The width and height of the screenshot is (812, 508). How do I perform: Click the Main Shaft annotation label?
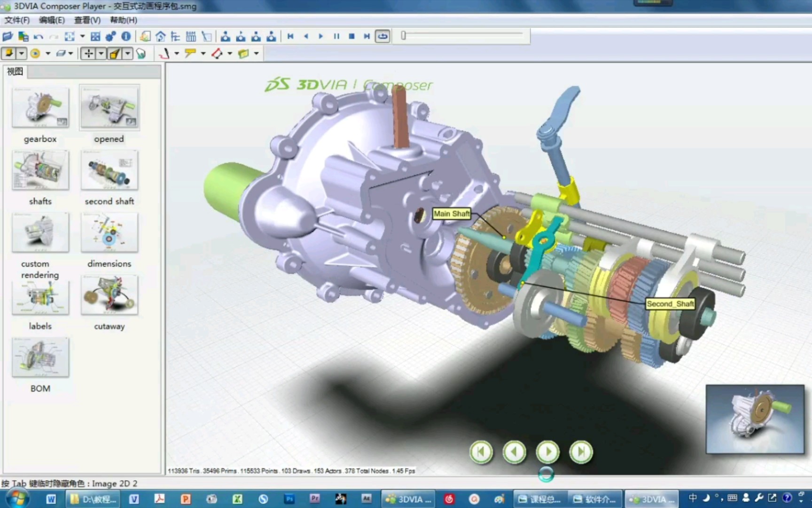(x=452, y=214)
